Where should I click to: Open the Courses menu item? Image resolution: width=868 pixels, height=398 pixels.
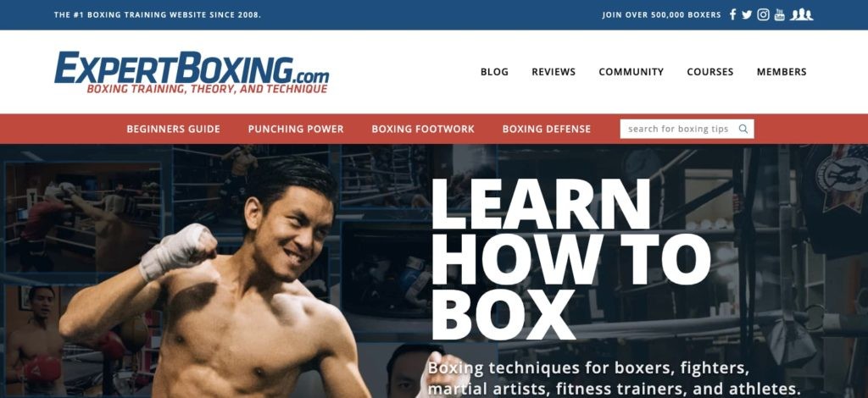coord(710,72)
